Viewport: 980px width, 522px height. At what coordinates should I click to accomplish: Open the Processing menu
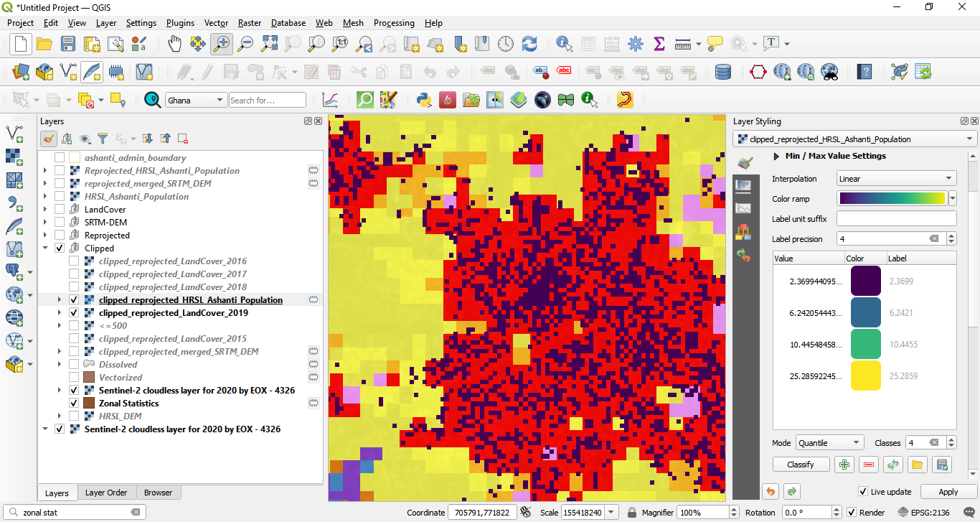click(x=394, y=23)
